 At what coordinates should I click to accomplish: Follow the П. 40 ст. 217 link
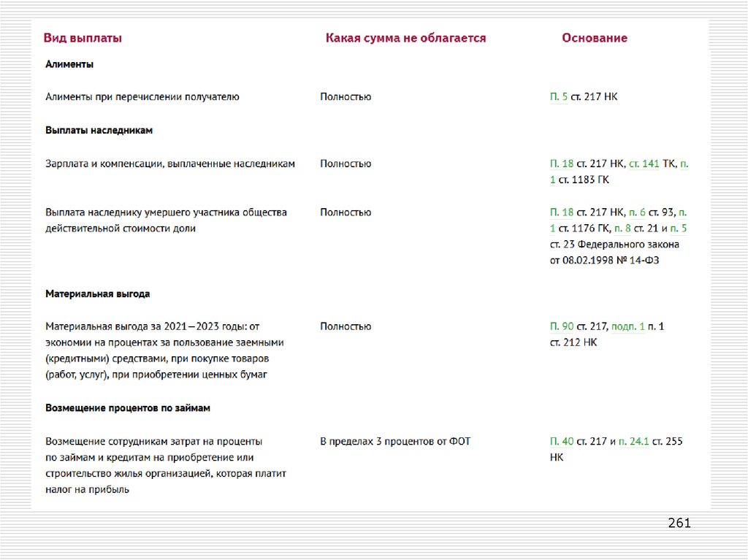[562, 442]
